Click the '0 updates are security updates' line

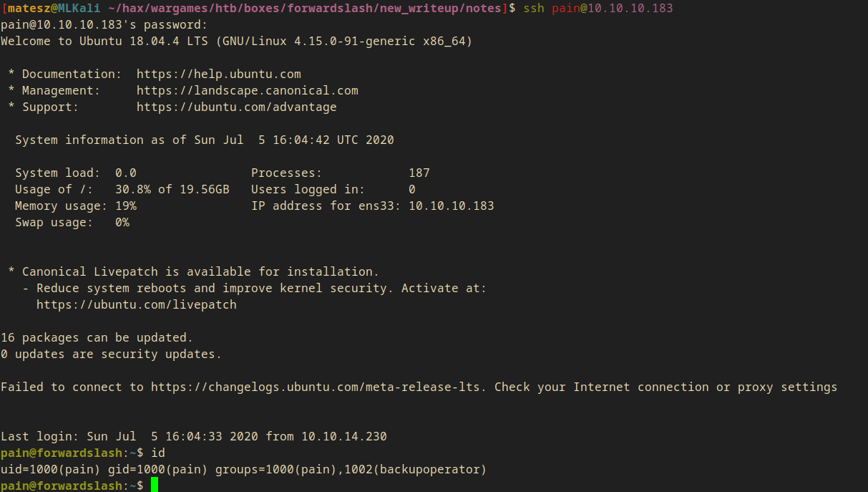(x=111, y=354)
